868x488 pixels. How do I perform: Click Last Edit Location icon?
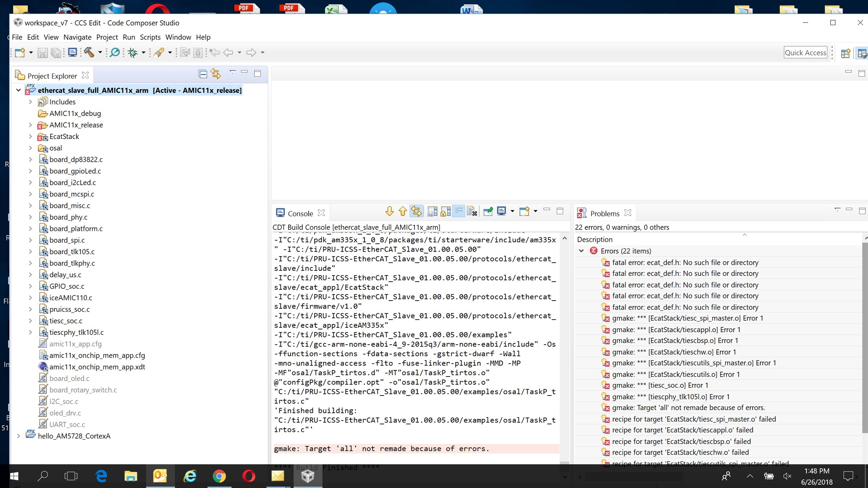[214, 53]
